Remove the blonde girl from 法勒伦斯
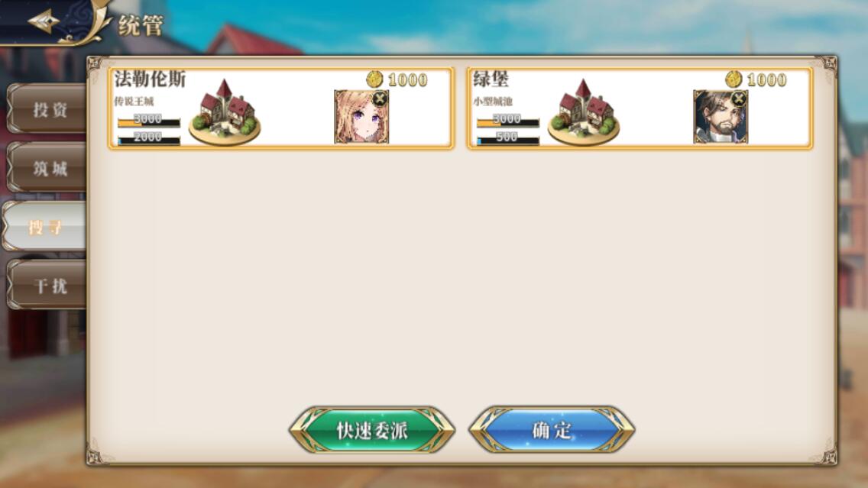 coord(379,99)
